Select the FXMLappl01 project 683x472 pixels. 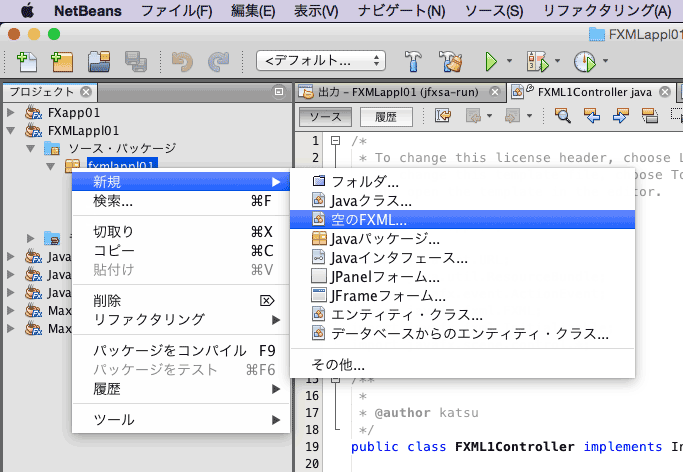pyautogui.click(x=83, y=131)
